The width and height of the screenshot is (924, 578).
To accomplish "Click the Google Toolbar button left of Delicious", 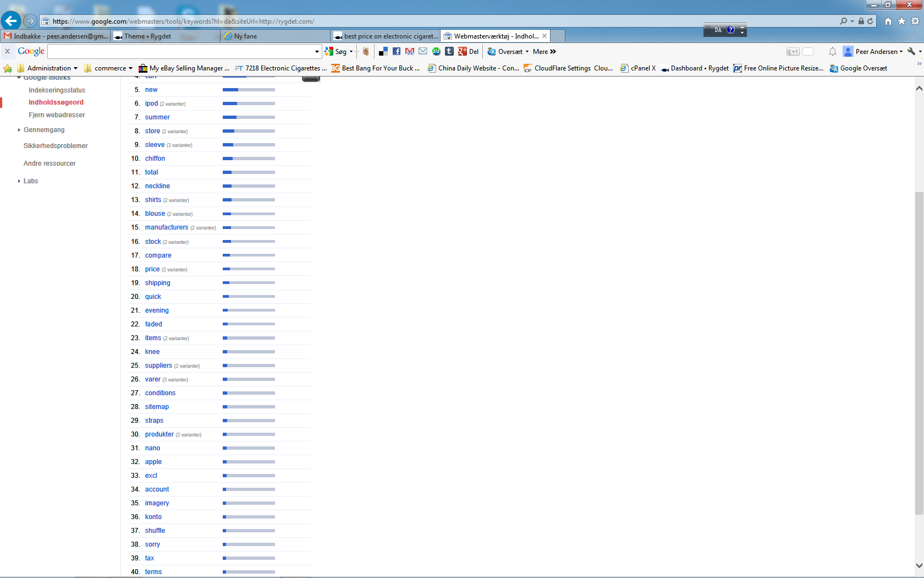I will pos(366,51).
